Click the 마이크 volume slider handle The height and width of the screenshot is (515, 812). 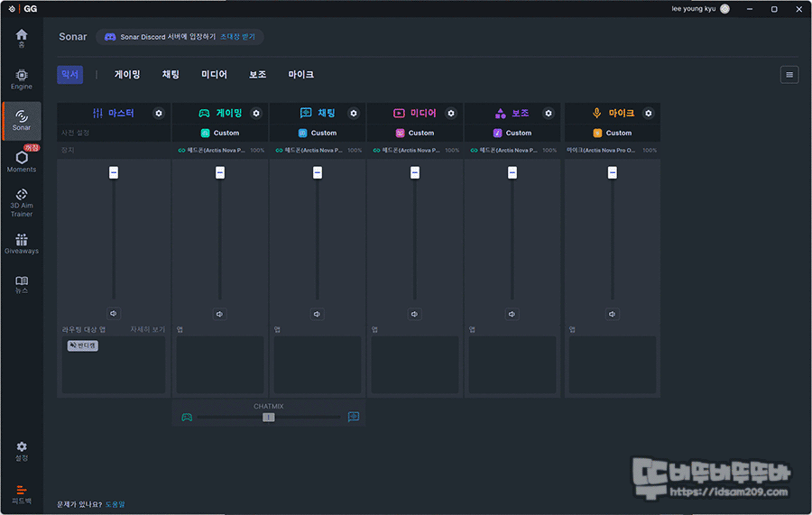[612, 172]
